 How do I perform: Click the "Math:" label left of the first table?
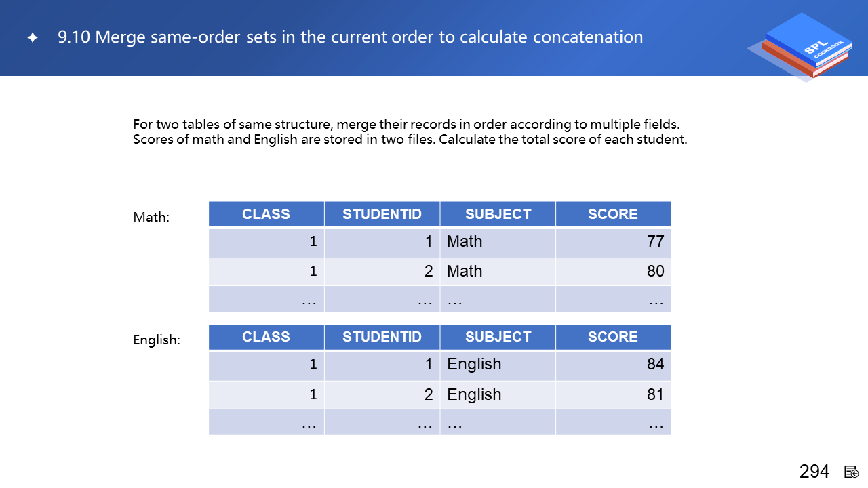[x=151, y=218]
